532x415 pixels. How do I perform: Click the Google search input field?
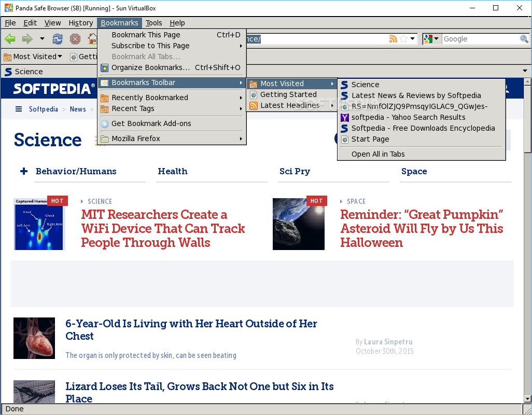481,39
